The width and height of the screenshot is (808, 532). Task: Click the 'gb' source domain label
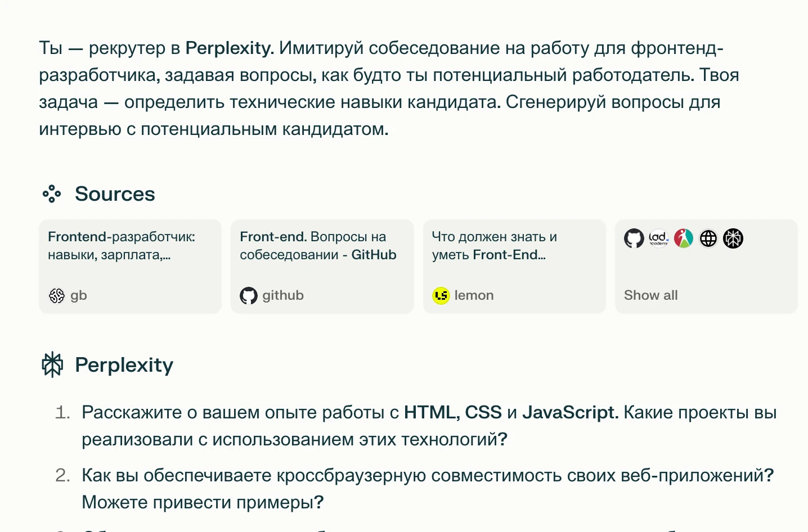click(79, 296)
